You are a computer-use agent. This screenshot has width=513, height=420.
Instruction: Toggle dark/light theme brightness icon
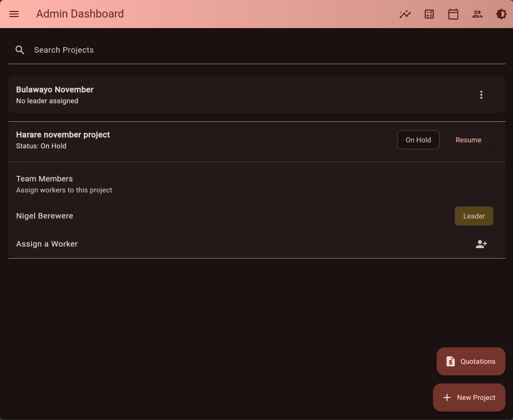501,14
